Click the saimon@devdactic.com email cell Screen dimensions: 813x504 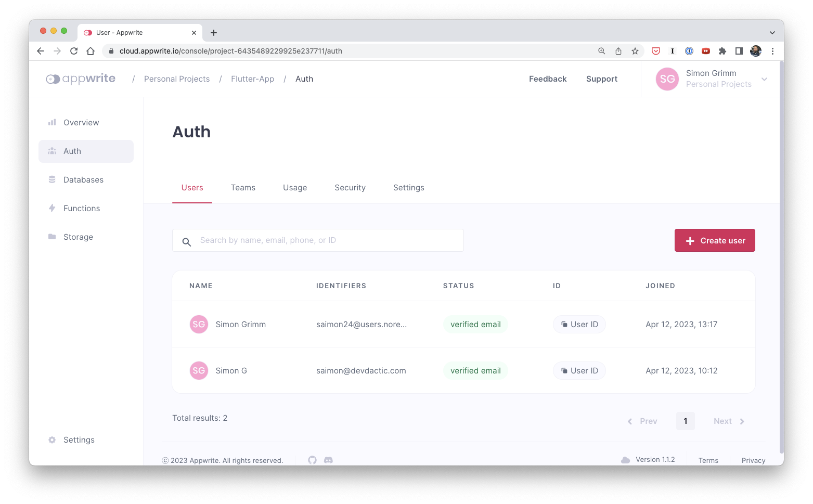pyautogui.click(x=361, y=371)
